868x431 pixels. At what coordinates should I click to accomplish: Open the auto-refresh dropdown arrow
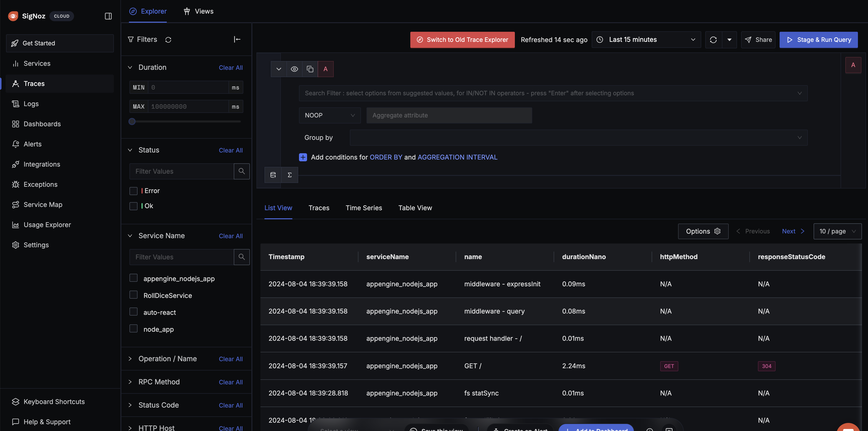[729, 40]
